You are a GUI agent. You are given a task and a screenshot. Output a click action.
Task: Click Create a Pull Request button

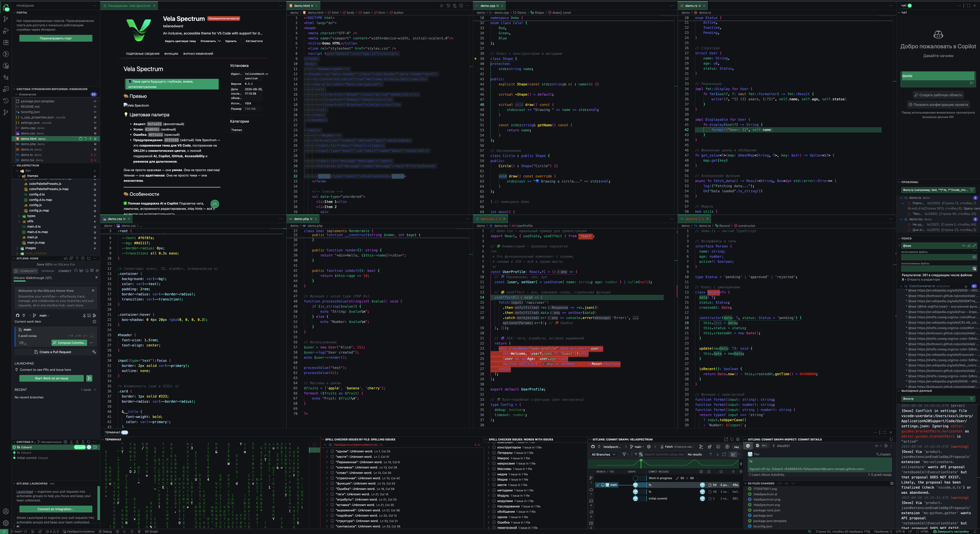tap(53, 352)
